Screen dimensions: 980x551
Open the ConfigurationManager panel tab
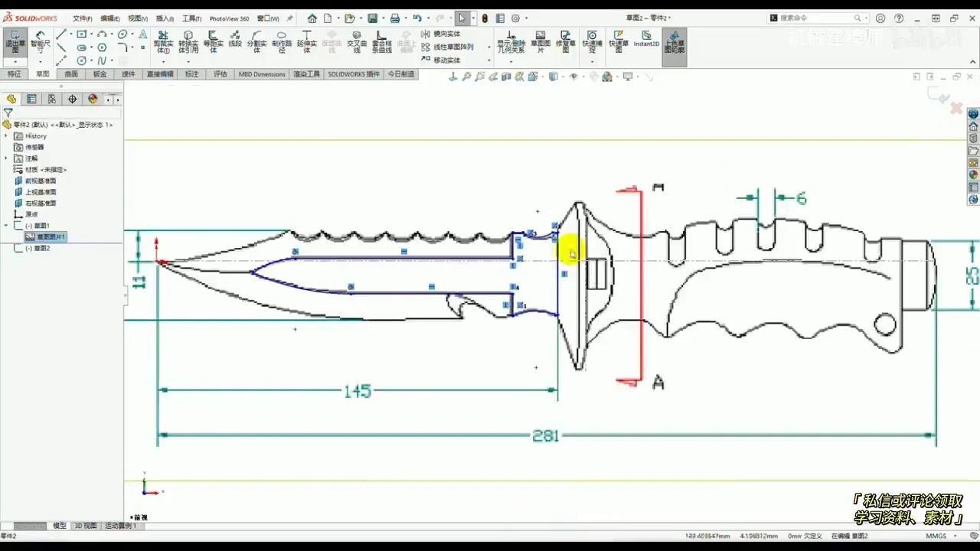pos(52,99)
